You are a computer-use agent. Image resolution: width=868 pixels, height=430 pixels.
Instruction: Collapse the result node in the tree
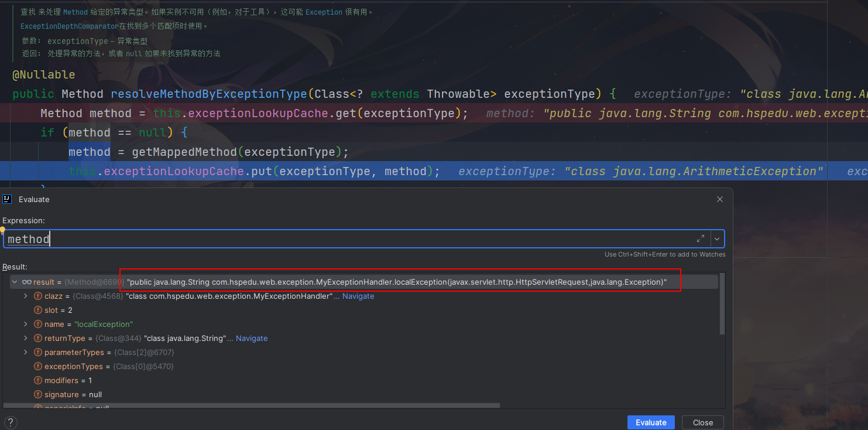15,282
